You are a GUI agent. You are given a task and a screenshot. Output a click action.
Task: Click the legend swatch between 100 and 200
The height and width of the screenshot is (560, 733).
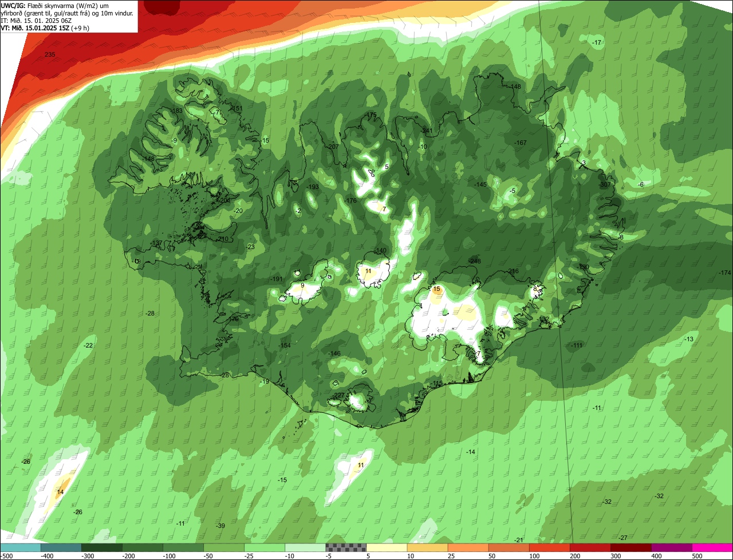pyautogui.click(x=550, y=547)
